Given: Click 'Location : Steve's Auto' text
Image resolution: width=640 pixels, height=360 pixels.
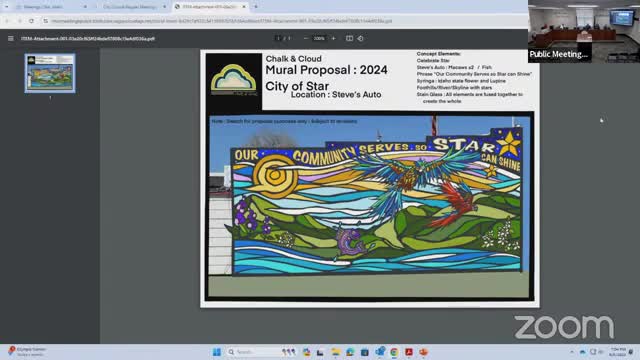Looking at the screenshot, I should point(336,95).
